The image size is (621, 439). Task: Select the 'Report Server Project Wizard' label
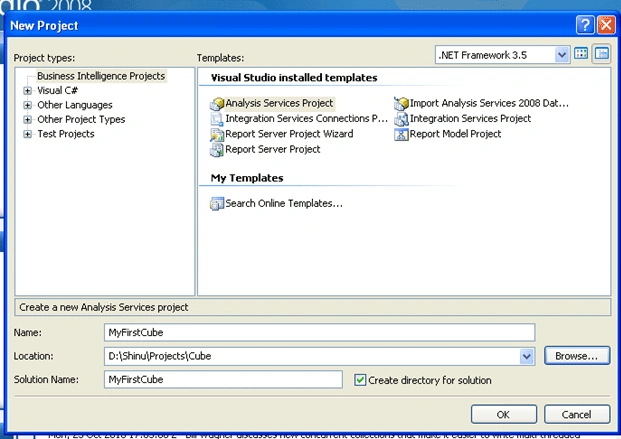tap(289, 134)
